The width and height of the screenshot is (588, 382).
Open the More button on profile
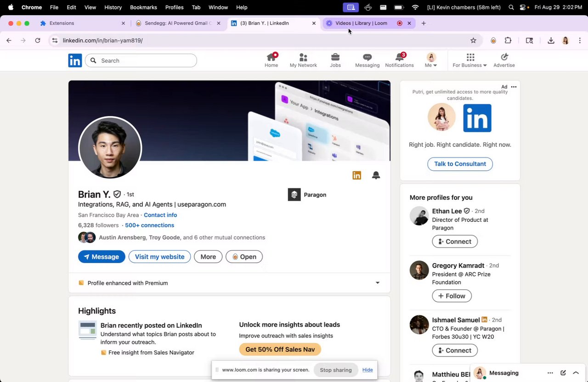(208, 257)
